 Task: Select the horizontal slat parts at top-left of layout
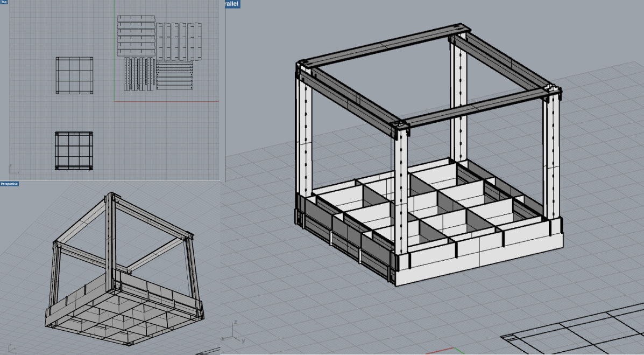(x=136, y=36)
